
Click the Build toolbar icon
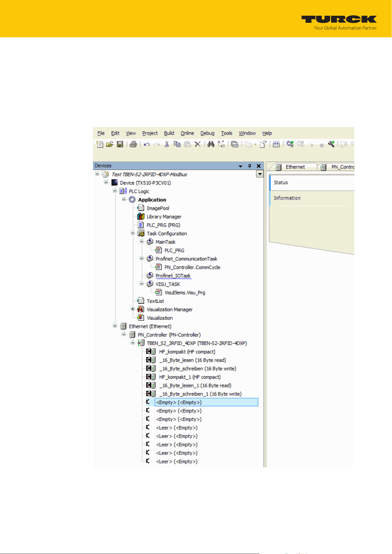click(x=276, y=144)
